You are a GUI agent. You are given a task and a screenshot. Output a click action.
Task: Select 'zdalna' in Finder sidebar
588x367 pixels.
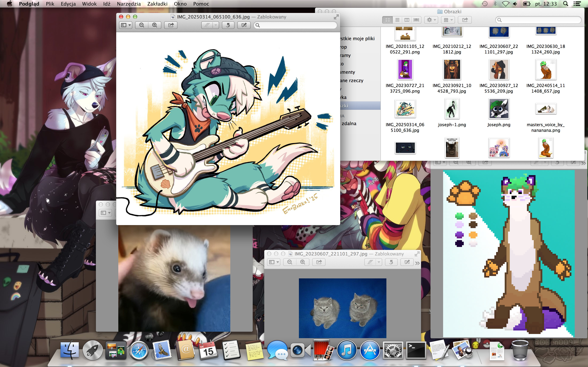(349, 124)
